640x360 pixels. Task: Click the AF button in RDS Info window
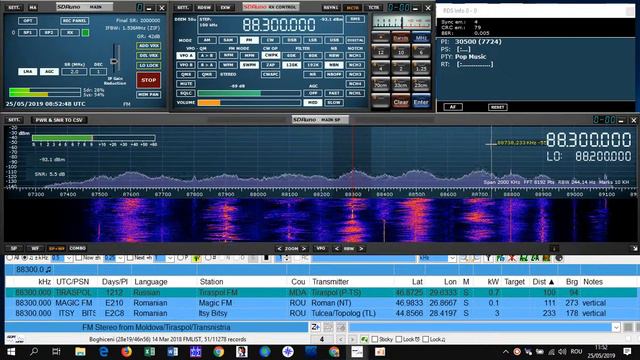tap(453, 107)
